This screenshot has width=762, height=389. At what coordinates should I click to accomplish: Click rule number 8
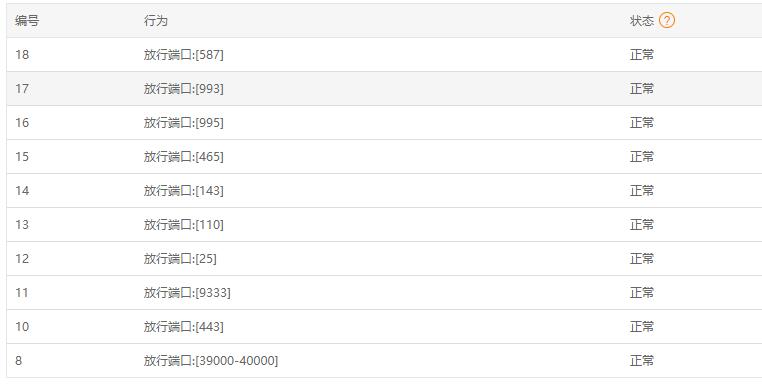pos(18,361)
